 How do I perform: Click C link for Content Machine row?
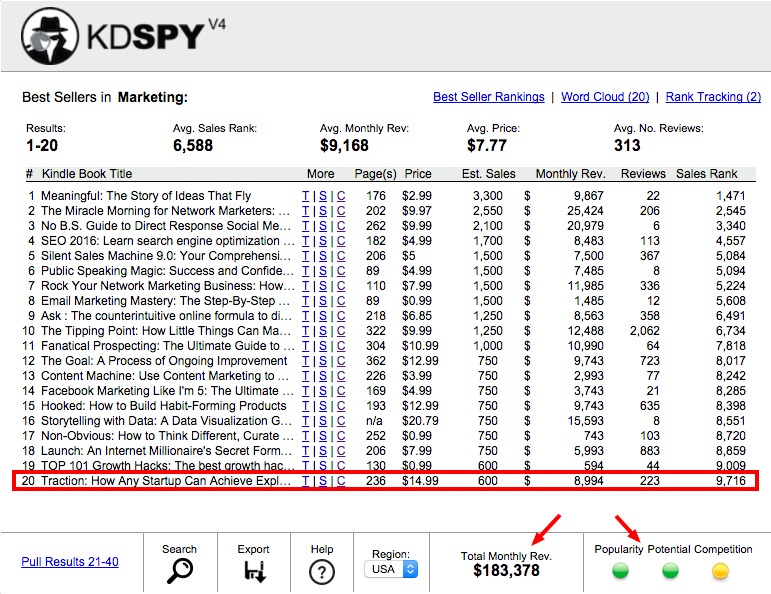point(341,376)
